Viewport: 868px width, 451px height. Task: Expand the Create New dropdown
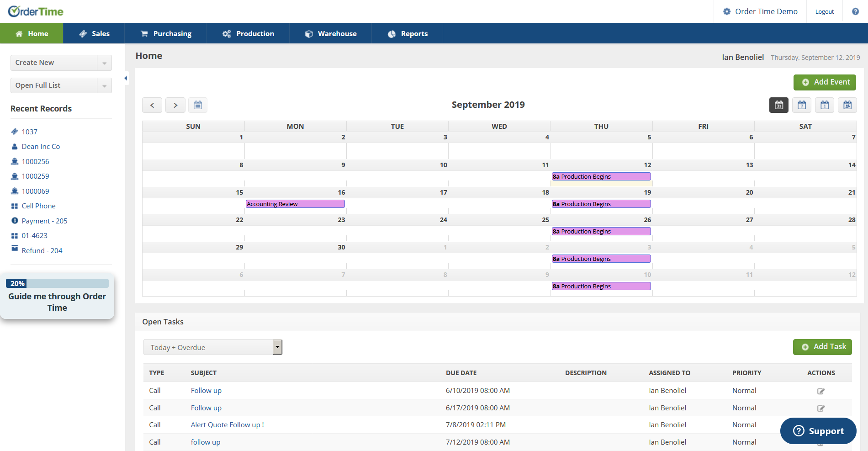point(105,63)
